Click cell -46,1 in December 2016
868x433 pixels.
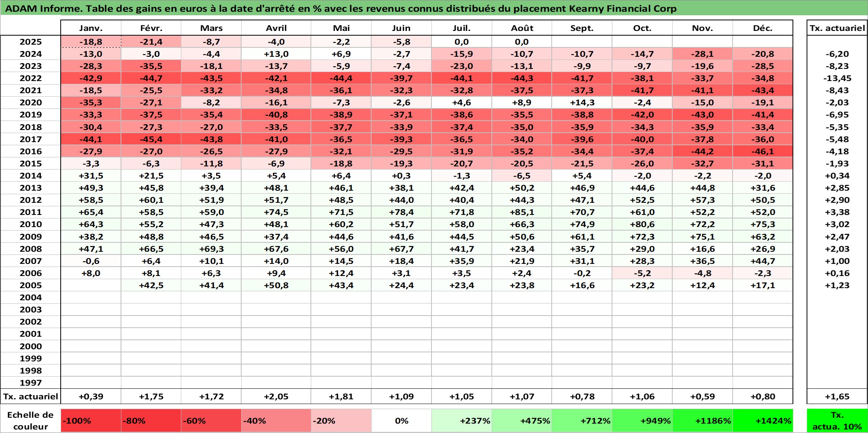tap(763, 152)
